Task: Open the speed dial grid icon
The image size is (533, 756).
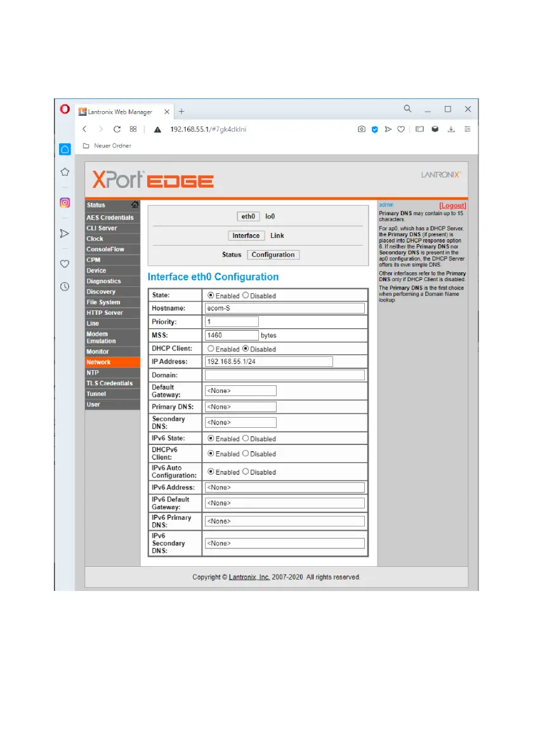Action: (x=133, y=129)
